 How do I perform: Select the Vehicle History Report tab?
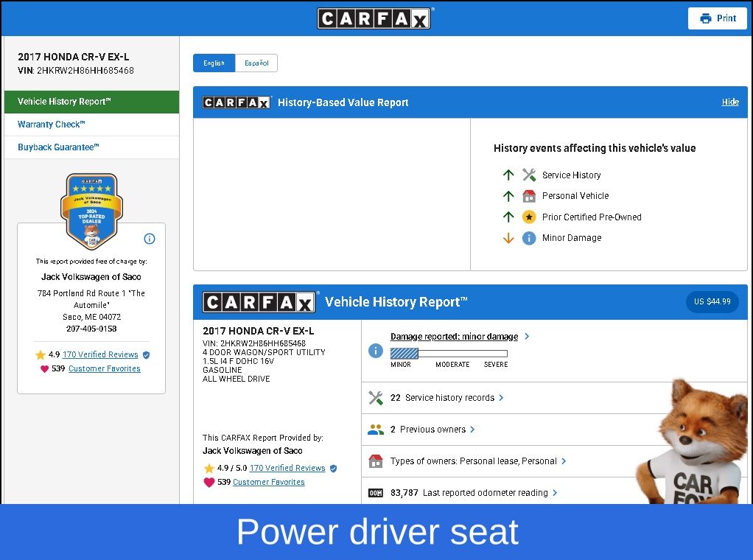click(x=91, y=102)
